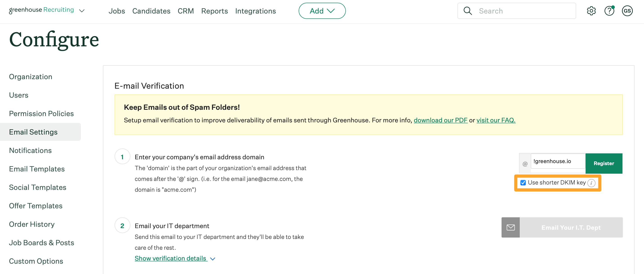Select Email Templates in sidebar

pyautogui.click(x=37, y=169)
